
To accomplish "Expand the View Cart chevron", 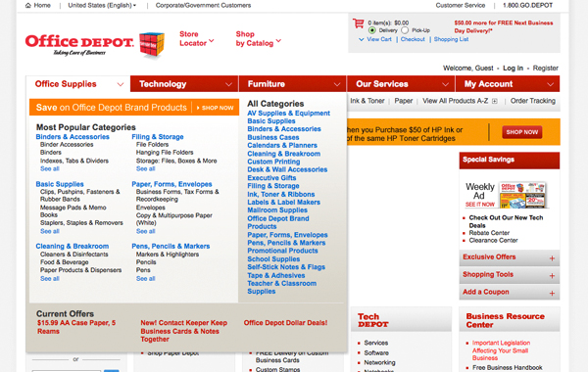I will point(361,39).
